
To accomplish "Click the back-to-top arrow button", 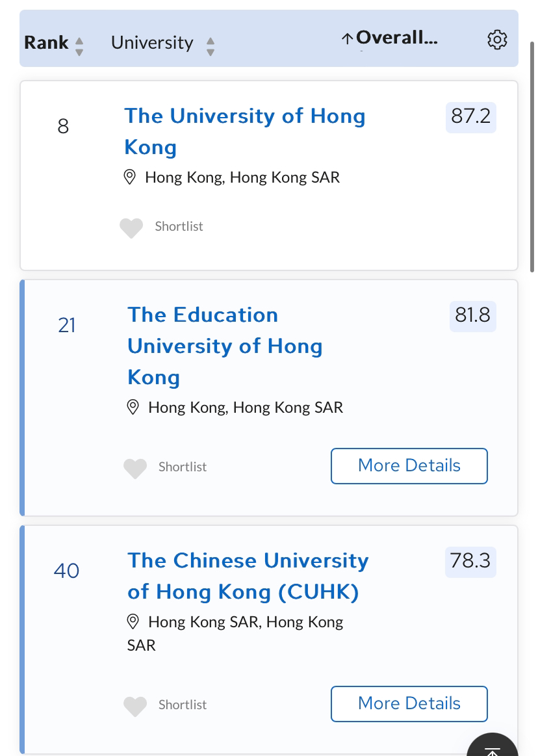I will (493, 747).
